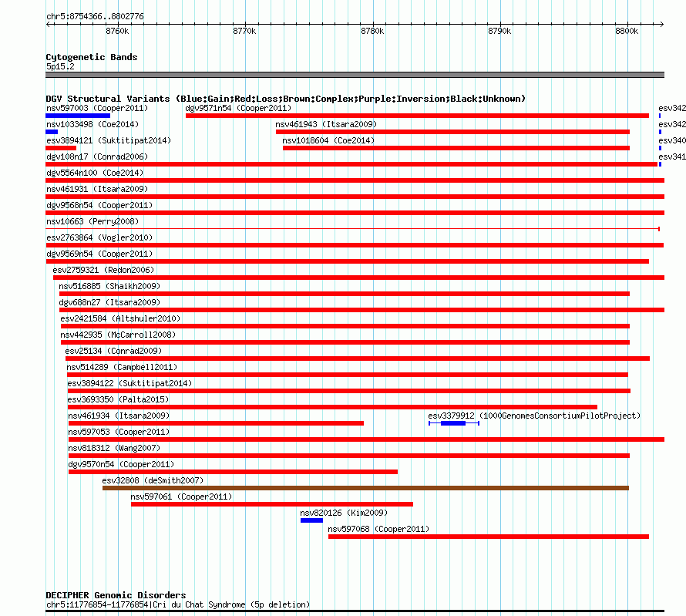Click nsv514289 (Campbell2011) label
The width and height of the screenshot is (686, 616).
tap(122, 367)
